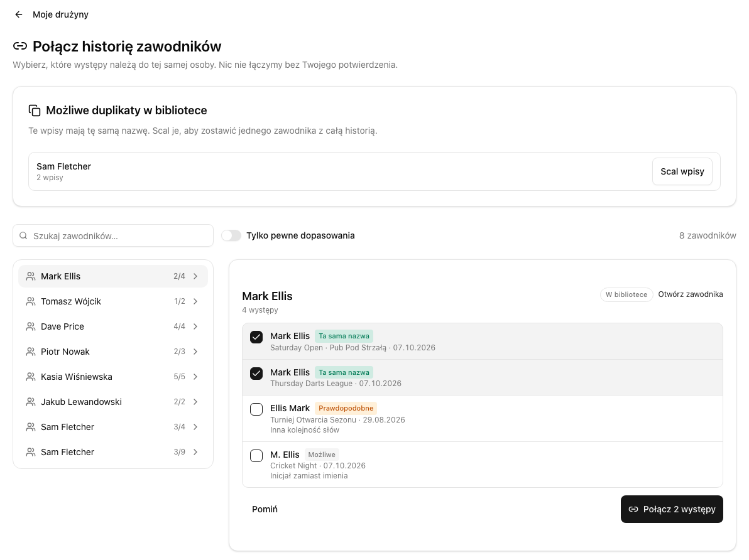The height and width of the screenshot is (560, 749).
Task: Click the W bibliotece badge
Action: coord(626,294)
